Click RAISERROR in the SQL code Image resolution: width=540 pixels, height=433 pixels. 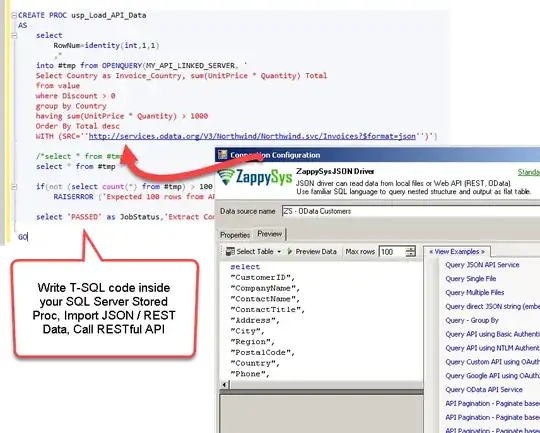click(x=73, y=197)
